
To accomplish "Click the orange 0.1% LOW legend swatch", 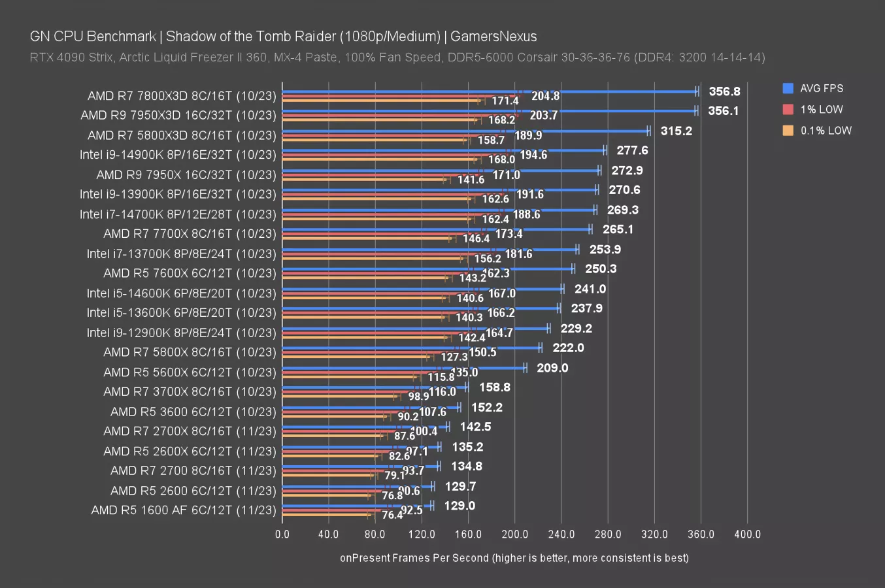I will coord(788,130).
